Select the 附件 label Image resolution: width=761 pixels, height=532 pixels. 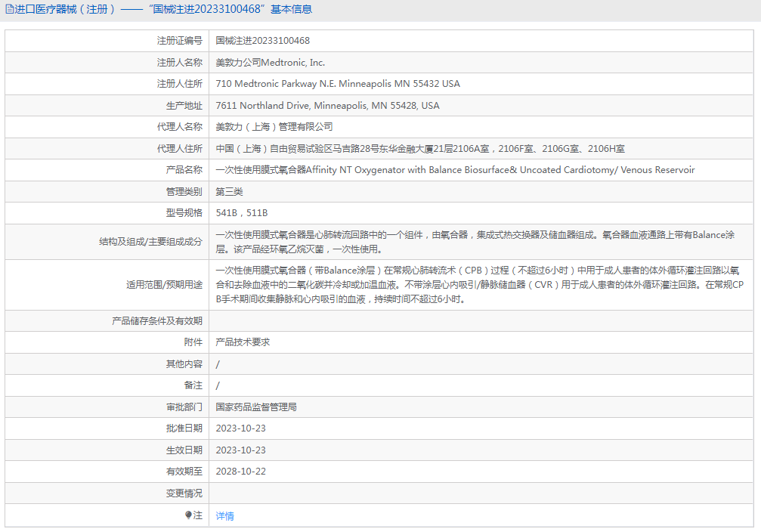tap(193, 342)
